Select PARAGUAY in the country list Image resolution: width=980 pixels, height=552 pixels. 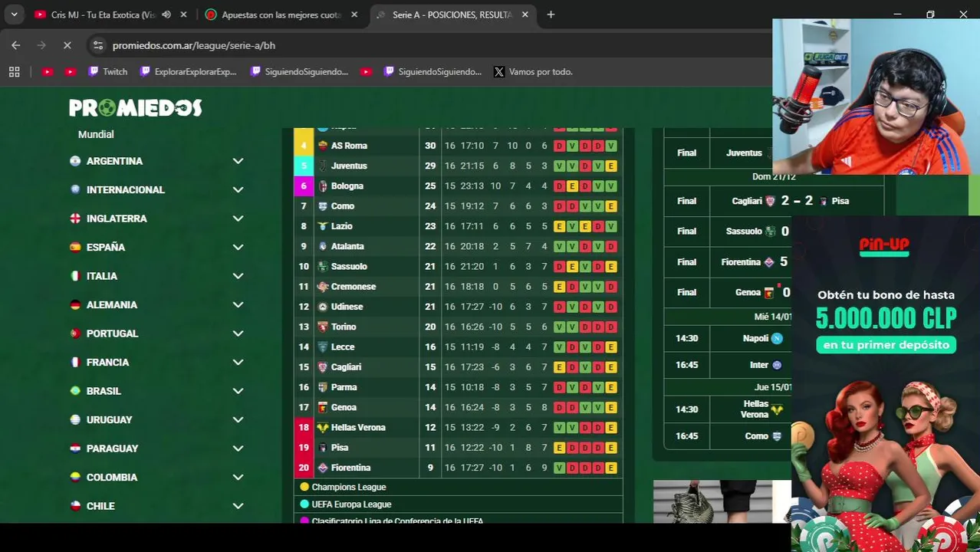click(112, 449)
